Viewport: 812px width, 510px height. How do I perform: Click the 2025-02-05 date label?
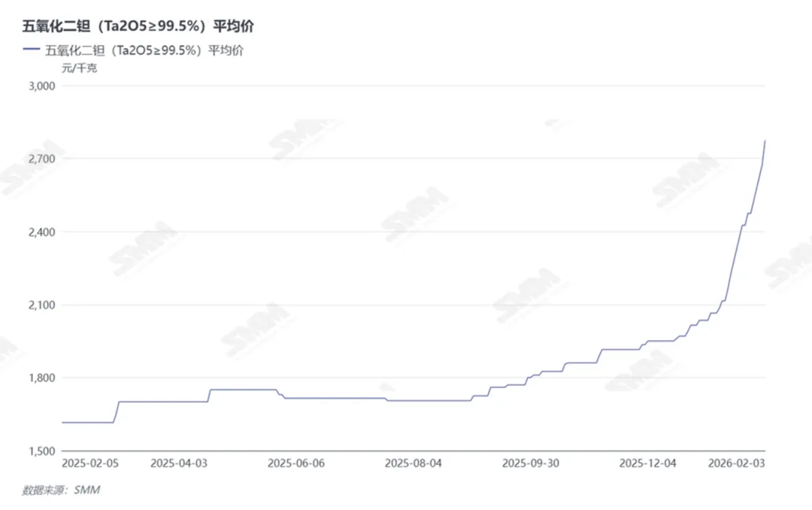(90, 463)
